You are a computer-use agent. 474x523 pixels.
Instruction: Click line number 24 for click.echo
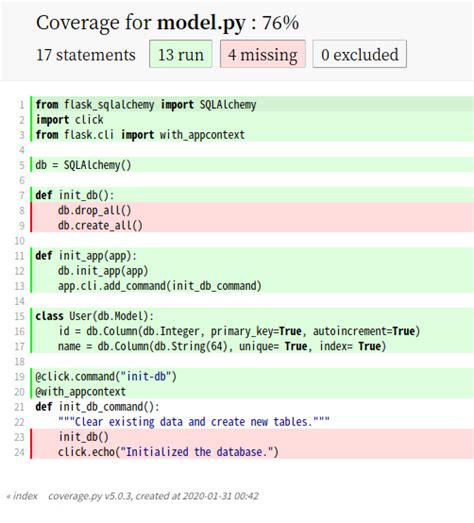coord(19,452)
